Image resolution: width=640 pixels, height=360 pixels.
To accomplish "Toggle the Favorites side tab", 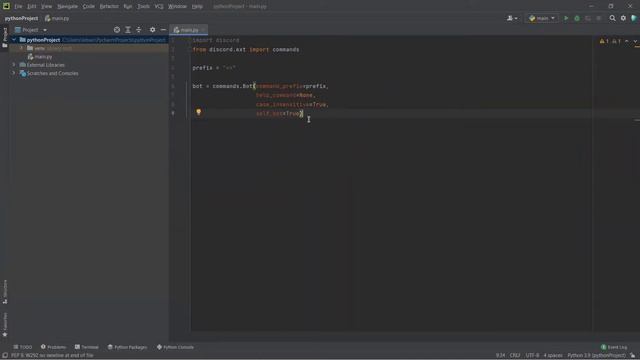I will tap(5, 325).
